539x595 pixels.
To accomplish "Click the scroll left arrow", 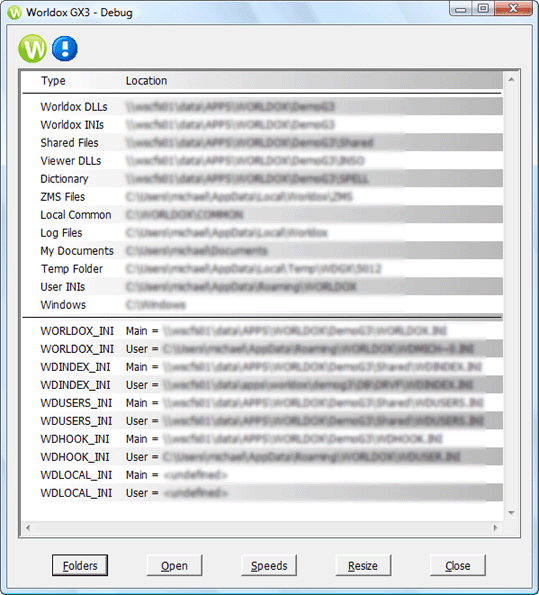I will pyautogui.click(x=28, y=527).
